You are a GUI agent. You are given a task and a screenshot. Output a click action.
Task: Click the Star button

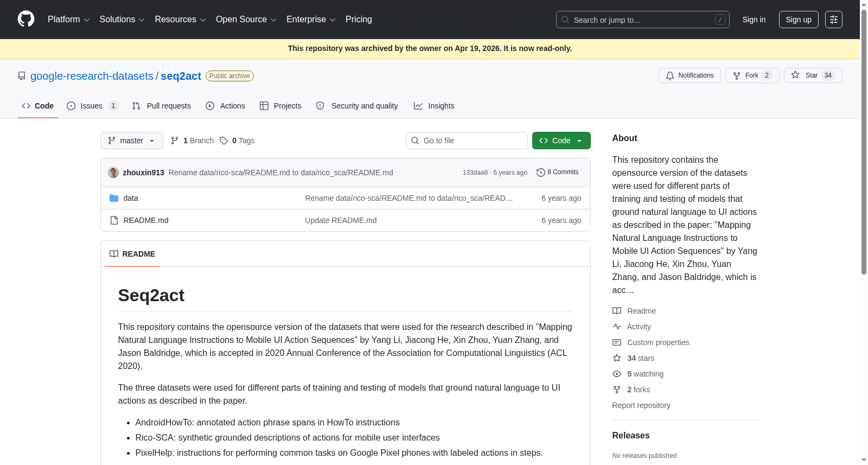click(x=813, y=75)
